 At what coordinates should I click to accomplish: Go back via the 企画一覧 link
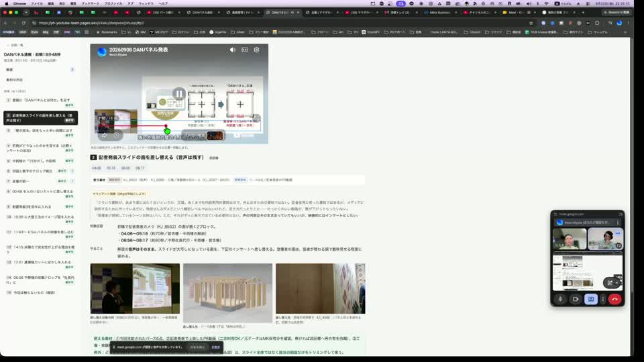(x=15, y=45)
